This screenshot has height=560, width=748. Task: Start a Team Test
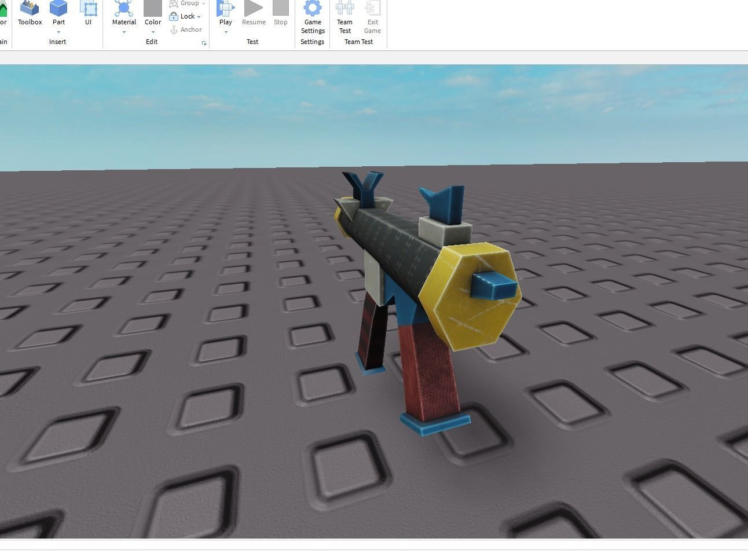click(x=345, y=17)
